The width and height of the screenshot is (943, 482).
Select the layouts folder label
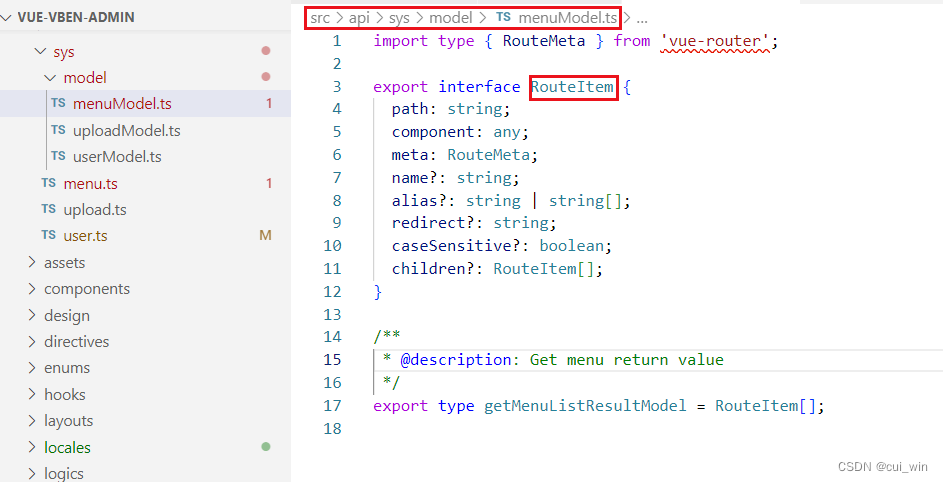[x=69, y=421]
